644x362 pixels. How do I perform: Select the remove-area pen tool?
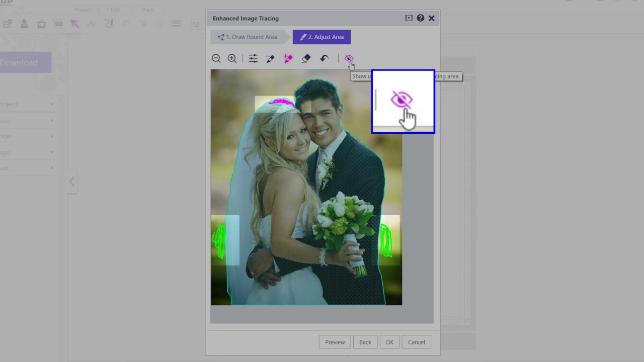pyautogui.click(x=270, y=59)
